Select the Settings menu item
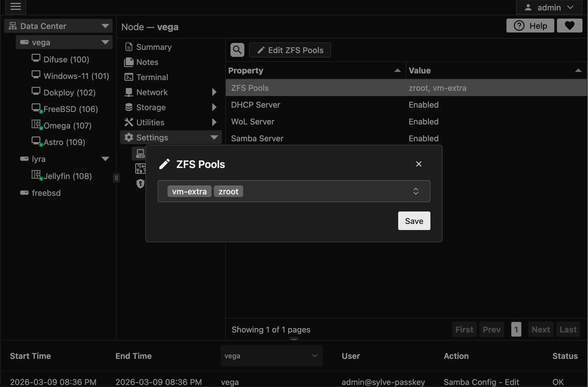Screen dimensions: 588x387 [x=151, y=137]
